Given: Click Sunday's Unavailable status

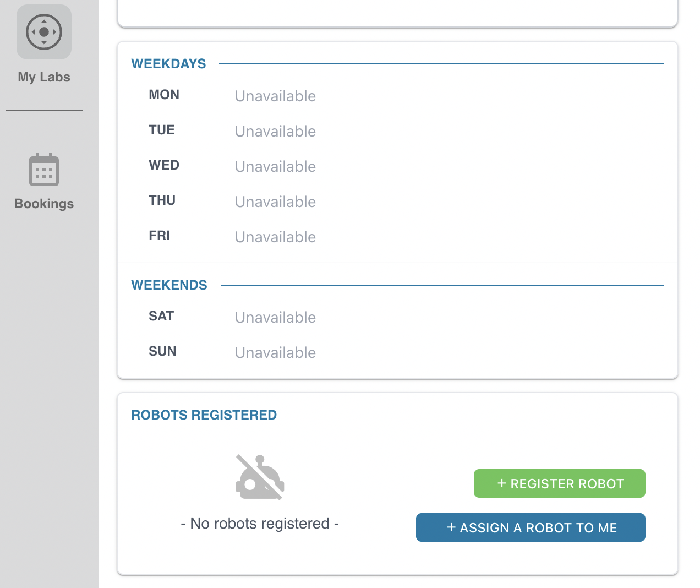Looking at the screenshot, I should 275,353.
